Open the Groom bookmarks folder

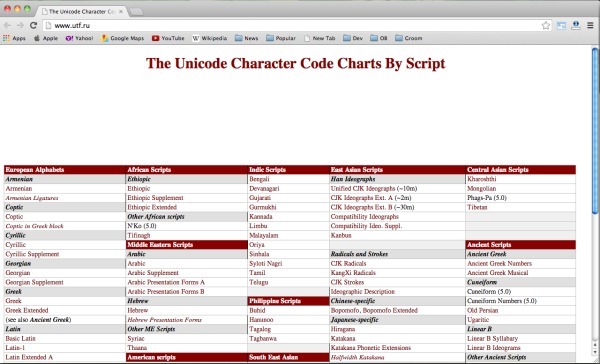click(x=409, y=38)
